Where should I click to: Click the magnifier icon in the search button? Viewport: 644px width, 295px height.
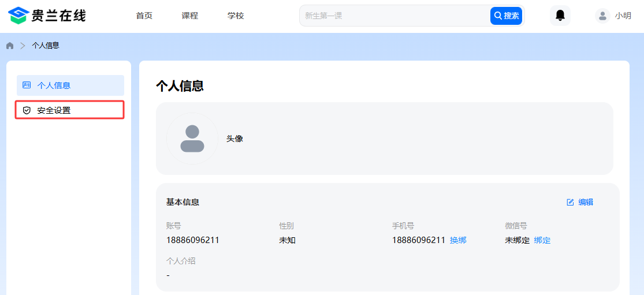[497, 16]
